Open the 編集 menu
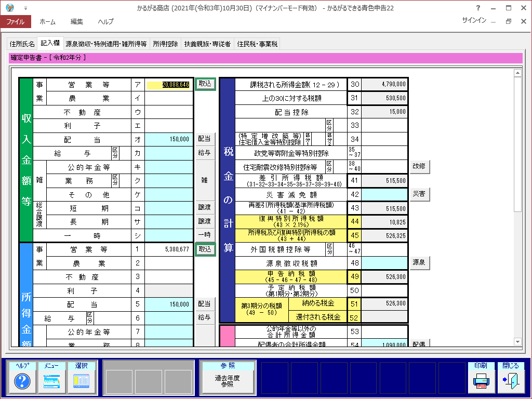532x399 pixels. (77, 21)
